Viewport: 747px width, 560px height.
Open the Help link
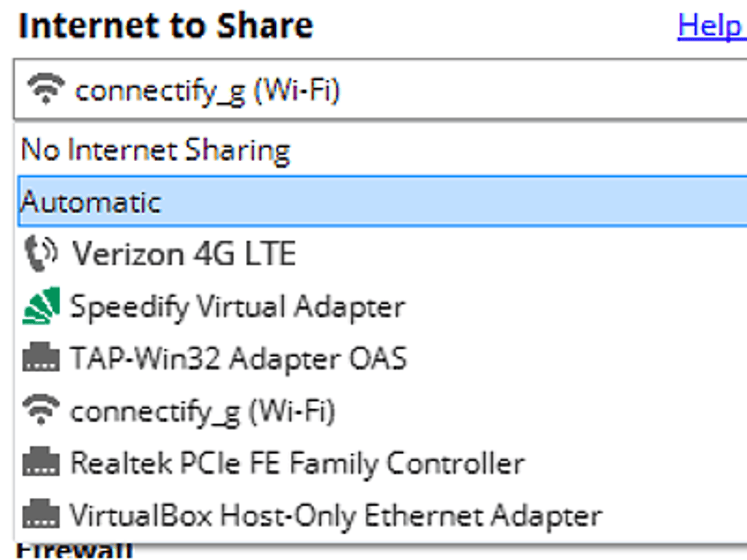(x=709, y=26)
